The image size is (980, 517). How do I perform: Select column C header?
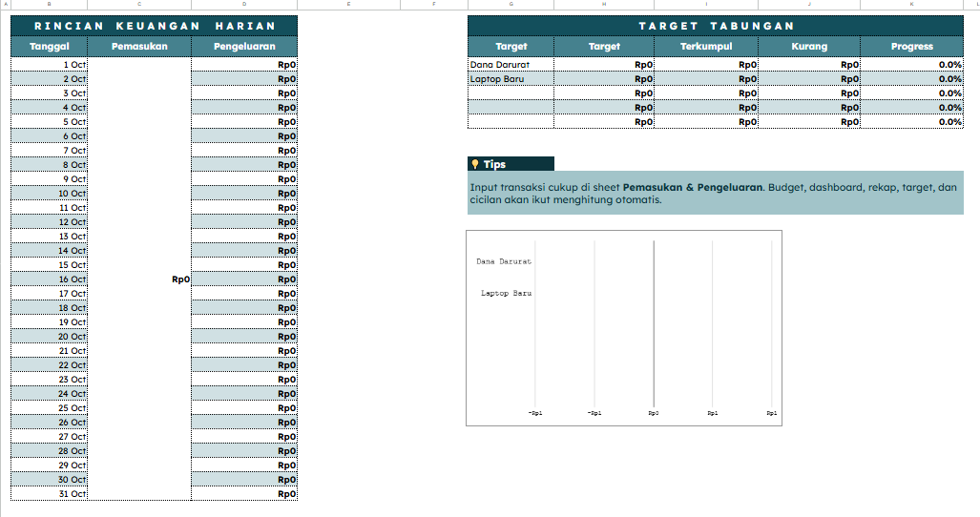[139, 5]
